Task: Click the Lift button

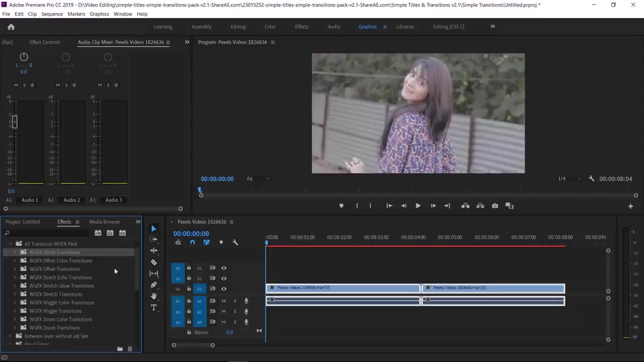Action: tap(465, 206)
